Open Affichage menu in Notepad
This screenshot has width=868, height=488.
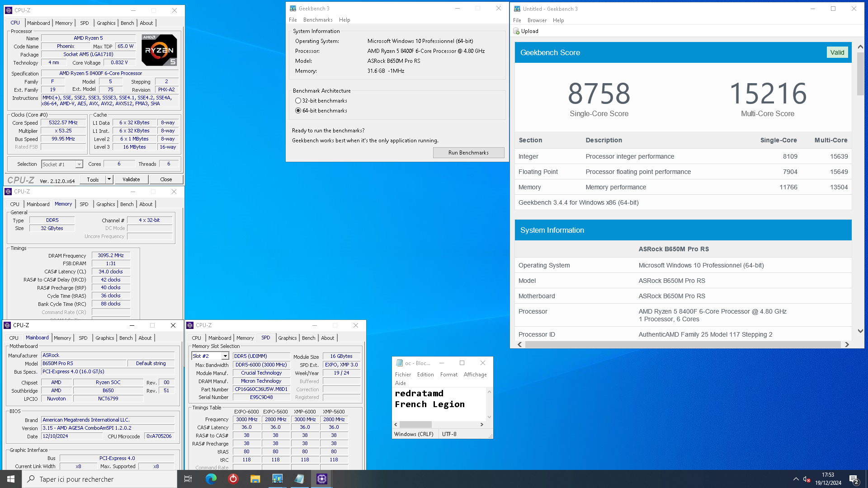click(475, 375)
